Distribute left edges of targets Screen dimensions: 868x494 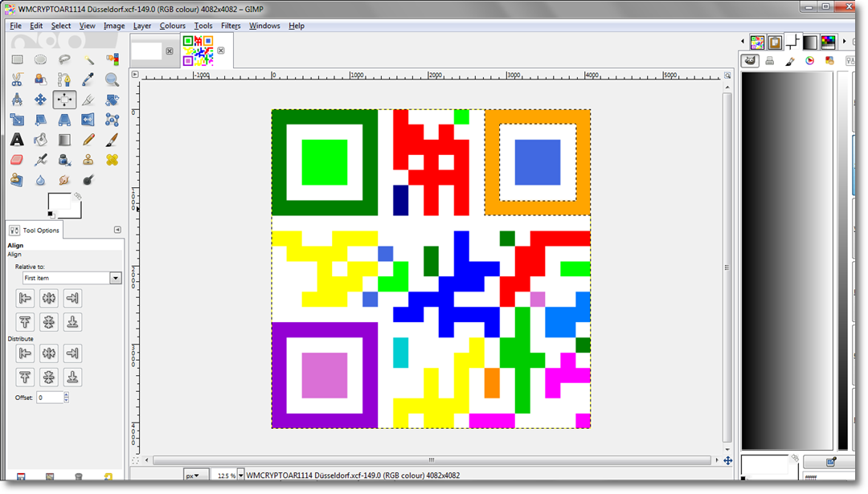pos(25,353)
